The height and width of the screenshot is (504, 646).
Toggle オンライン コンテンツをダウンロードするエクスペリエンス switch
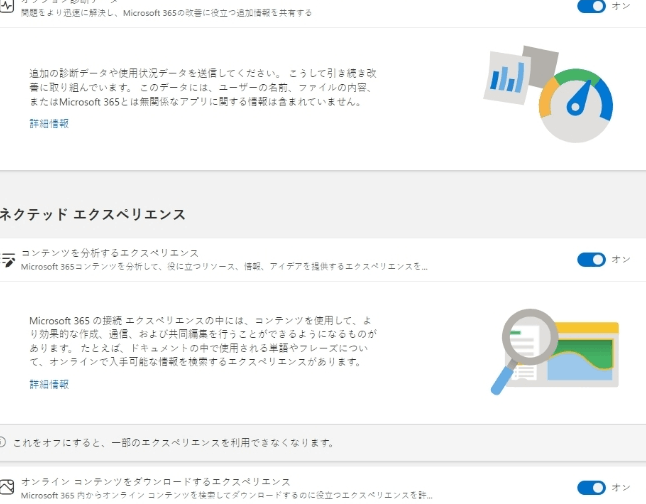click(x=591, y=488)
